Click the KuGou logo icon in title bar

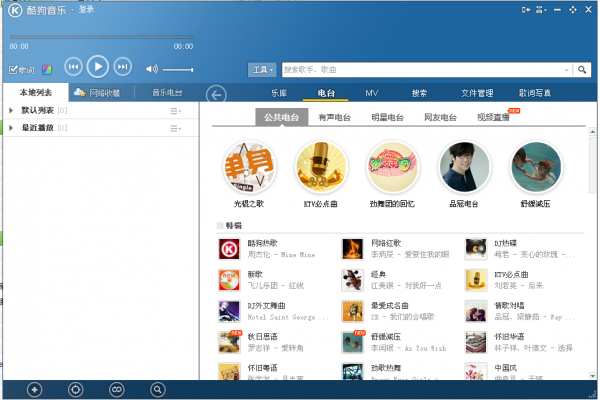point(15,10)
